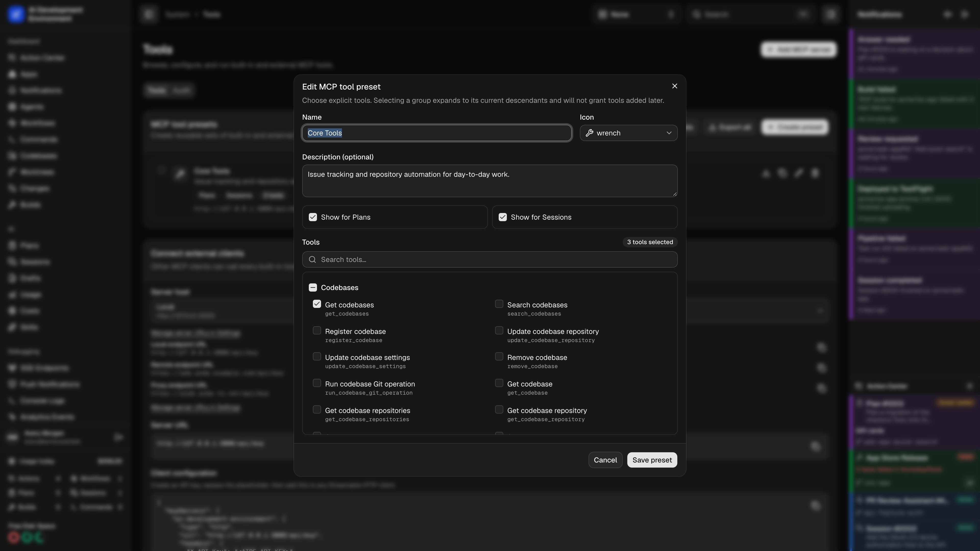980x551 pixels.
Task: Cancel editing the preset
Action: pos(605,460)
